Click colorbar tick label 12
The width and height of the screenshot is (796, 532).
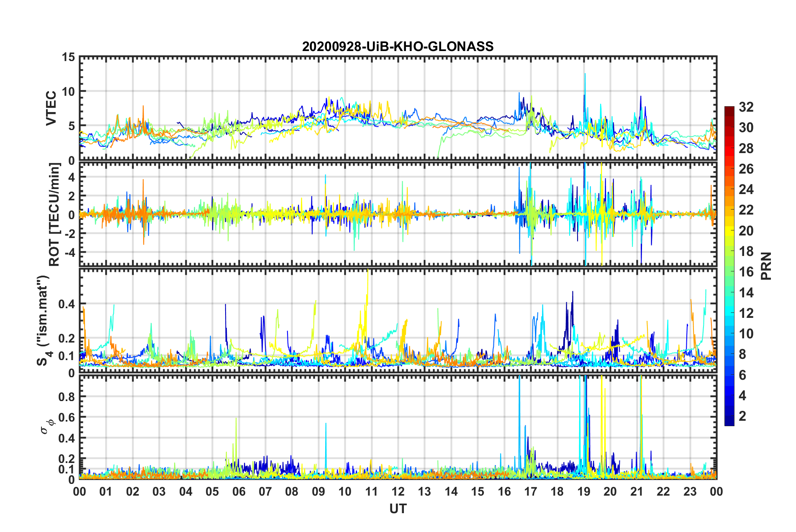(746, 313)
